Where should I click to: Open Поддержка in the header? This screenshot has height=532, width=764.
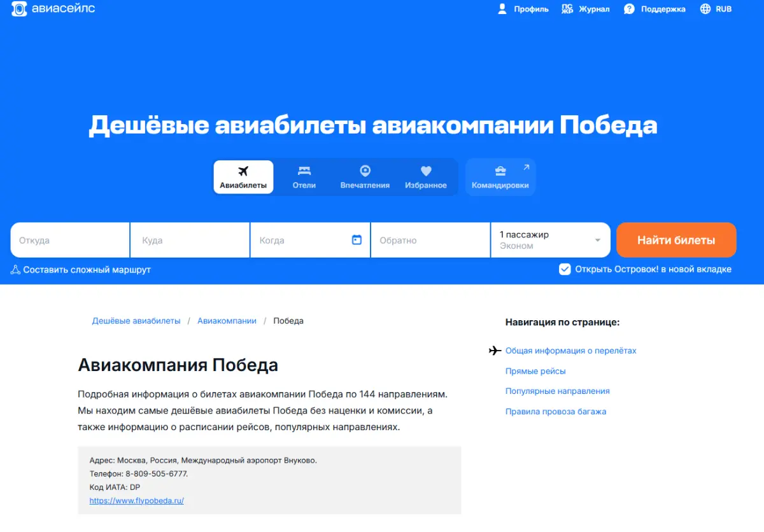click(x=654, y=9)
